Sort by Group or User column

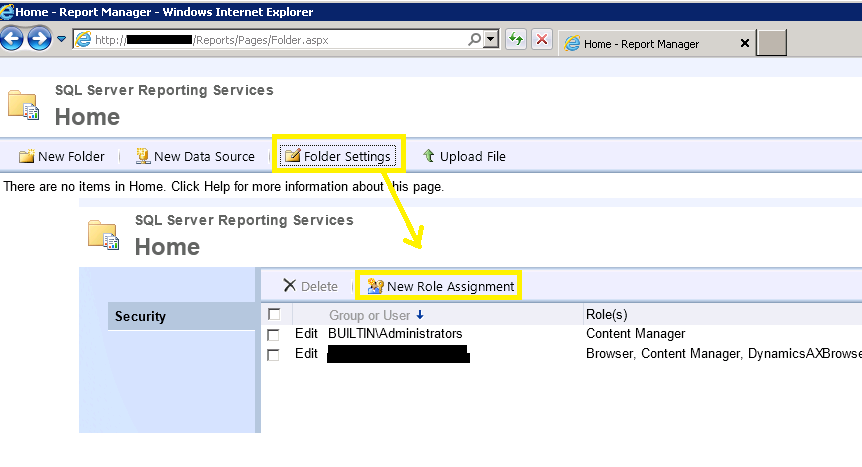pos(369,315)
